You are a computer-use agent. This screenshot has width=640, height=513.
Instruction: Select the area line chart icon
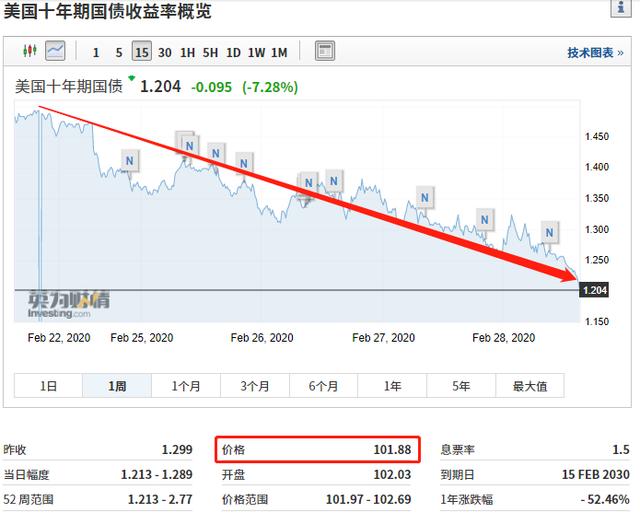pos(55,51)
